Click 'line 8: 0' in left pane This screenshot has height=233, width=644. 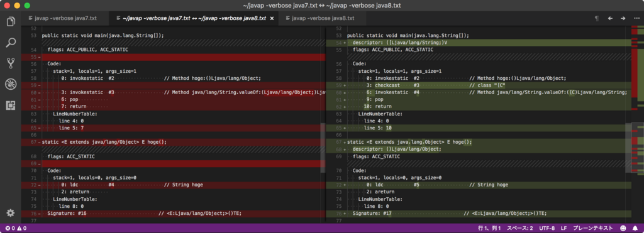71,206
